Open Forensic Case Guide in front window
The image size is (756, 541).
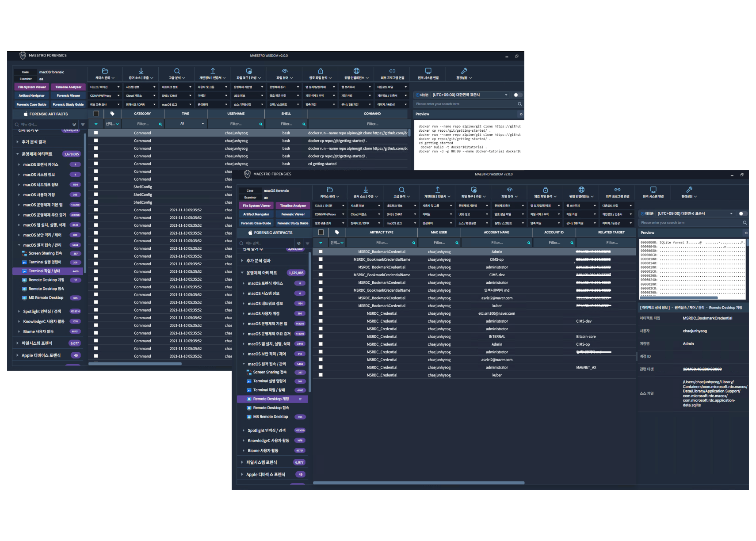[x=256, y=223]
